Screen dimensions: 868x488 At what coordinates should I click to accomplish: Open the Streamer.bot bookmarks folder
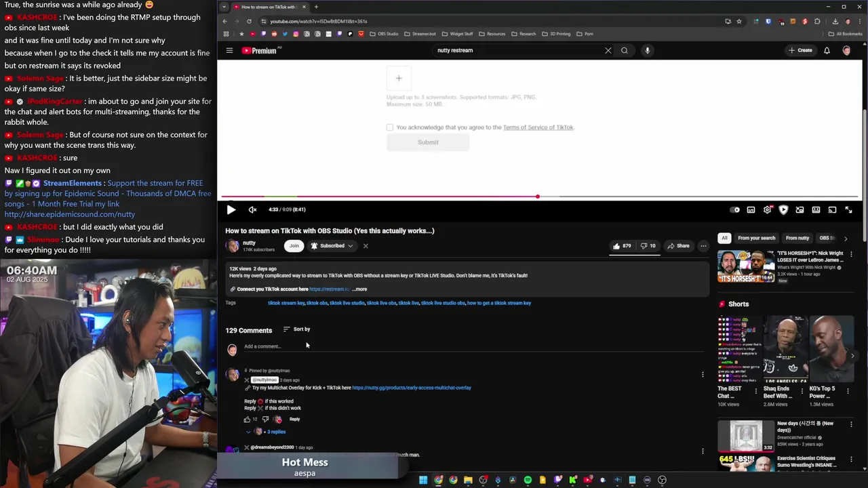[x=420, y=34]
